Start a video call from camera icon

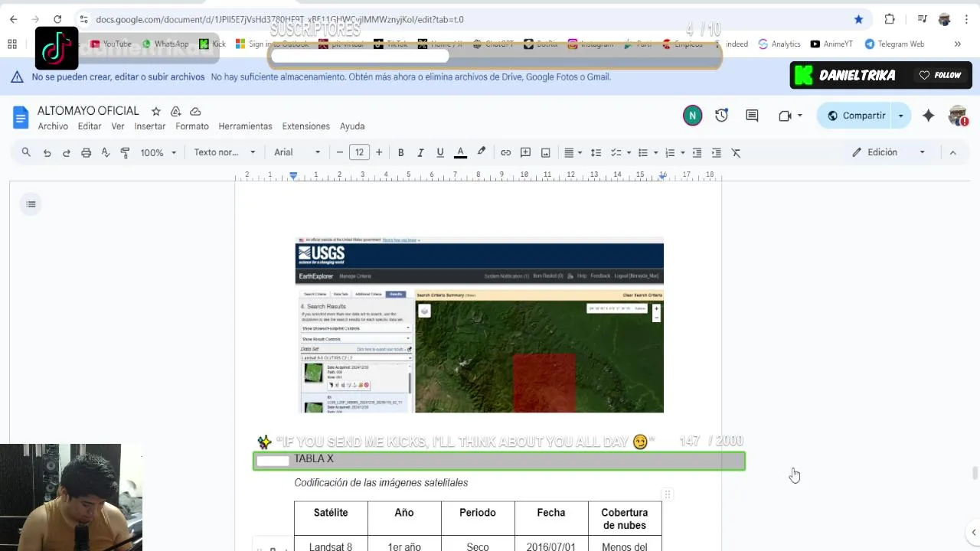pos(785,116)
